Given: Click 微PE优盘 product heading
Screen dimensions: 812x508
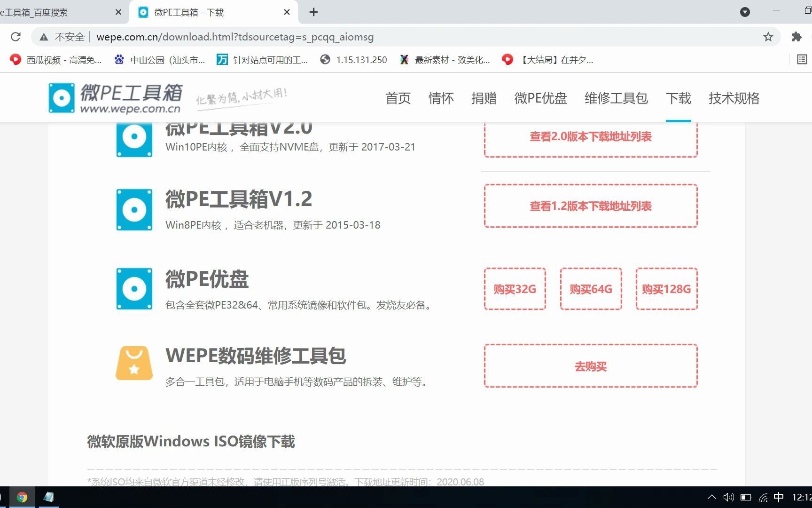Looking at the screenshot, I should tap(207, 279).
